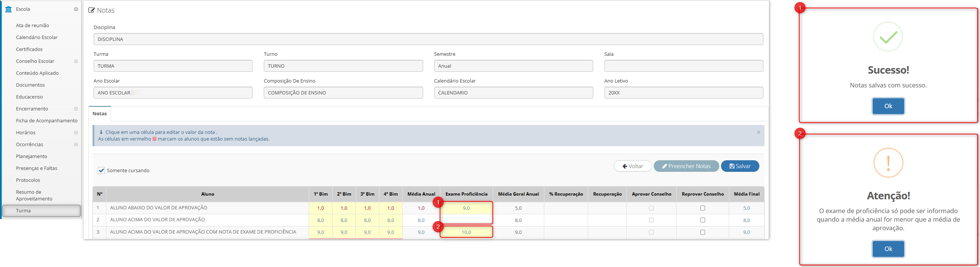
Task: Check Reprovar Conselho for student 2
Action: point(702,220)
